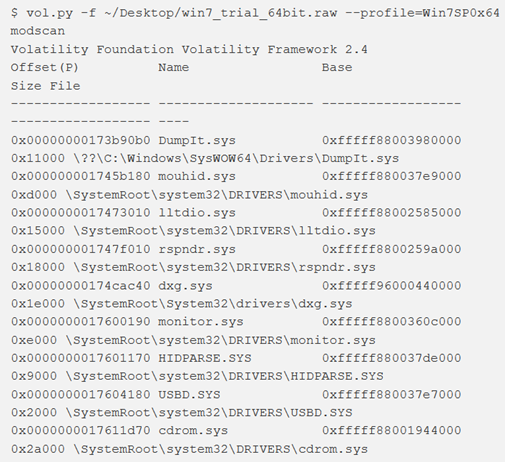Click the Name column header

click(x=173, y=67)
